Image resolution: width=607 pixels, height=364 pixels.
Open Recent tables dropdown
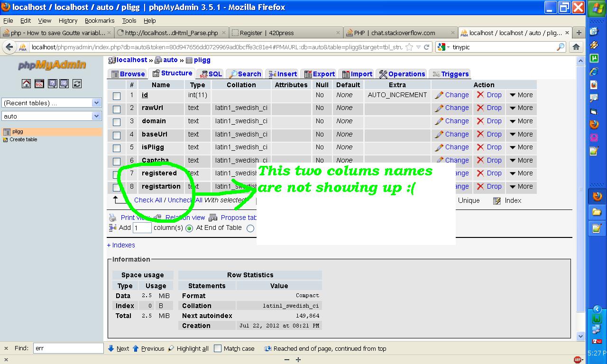51,103
